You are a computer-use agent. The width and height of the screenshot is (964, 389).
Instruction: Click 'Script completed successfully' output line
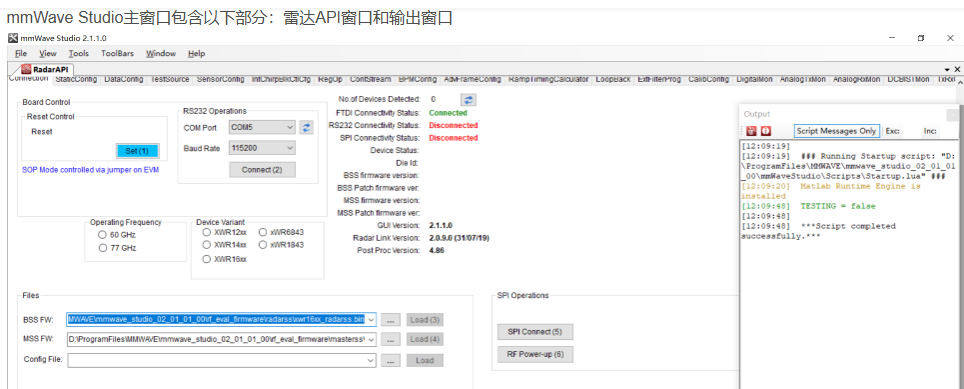coord(818,231)
